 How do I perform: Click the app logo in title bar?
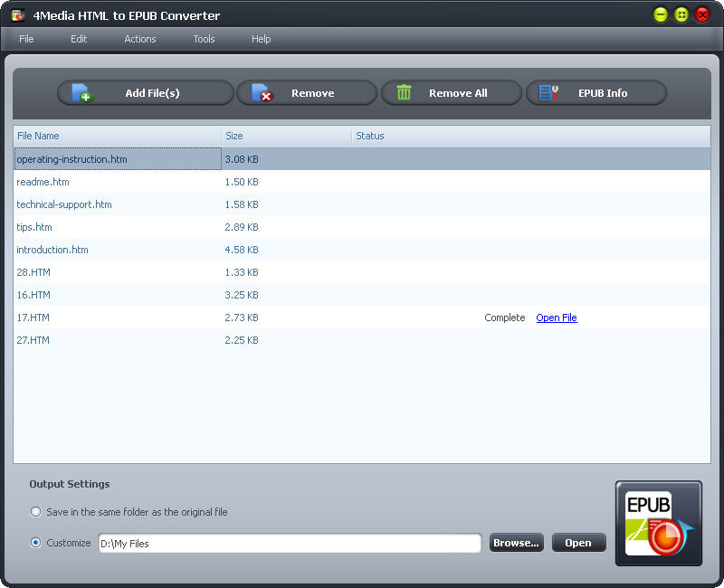point(17,15)
